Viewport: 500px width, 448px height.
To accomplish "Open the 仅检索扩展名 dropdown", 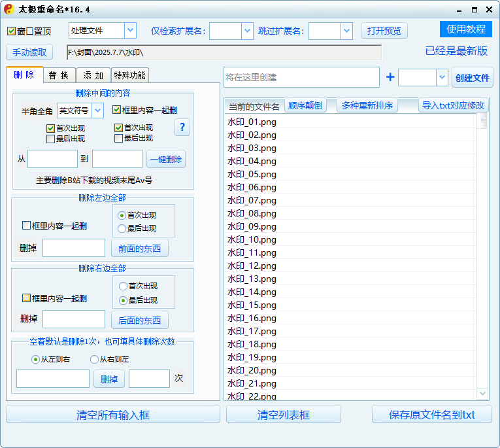I will coord(247,31).
